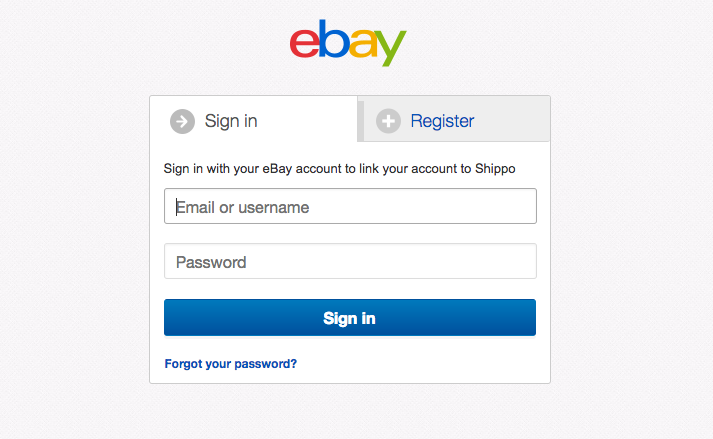Click the Email or username placeholder text
Image resolution: width=713 pixels, height=439 pixels.
(242, 207)
